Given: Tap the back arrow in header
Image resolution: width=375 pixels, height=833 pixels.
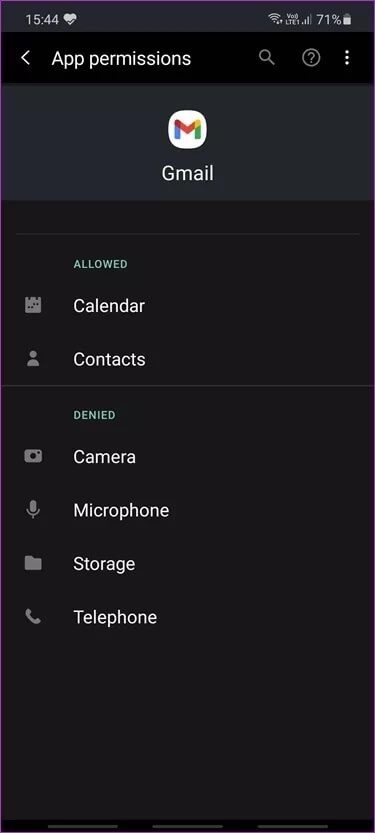Looking at the screenshot, I should 25,58.
